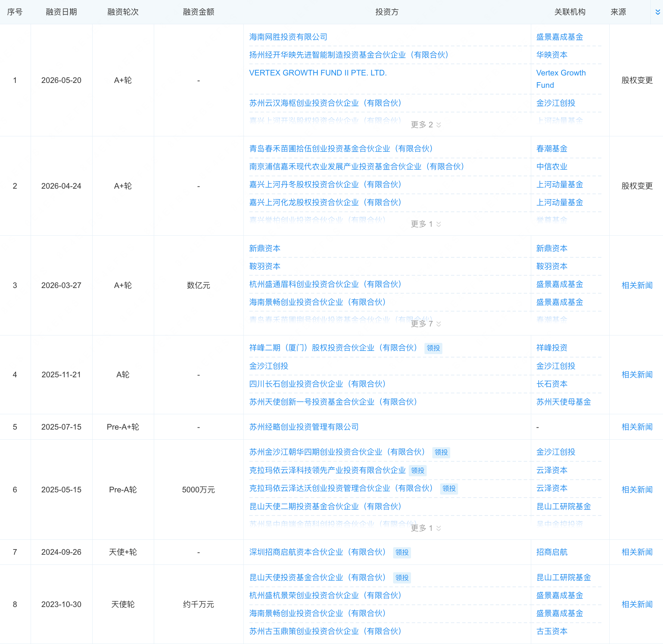
Task: Open associated institution 中信农业
Action: (x=552, y=167)
